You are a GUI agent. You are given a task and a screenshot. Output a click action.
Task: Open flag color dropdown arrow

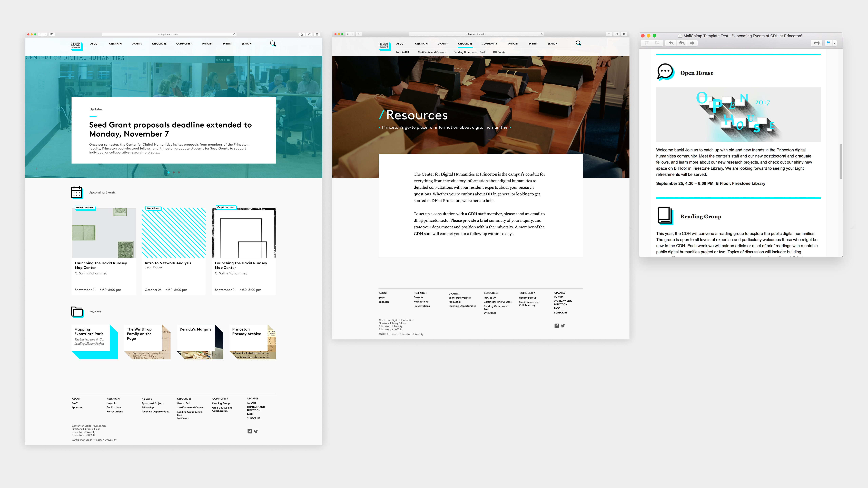(x=835, y=43)
